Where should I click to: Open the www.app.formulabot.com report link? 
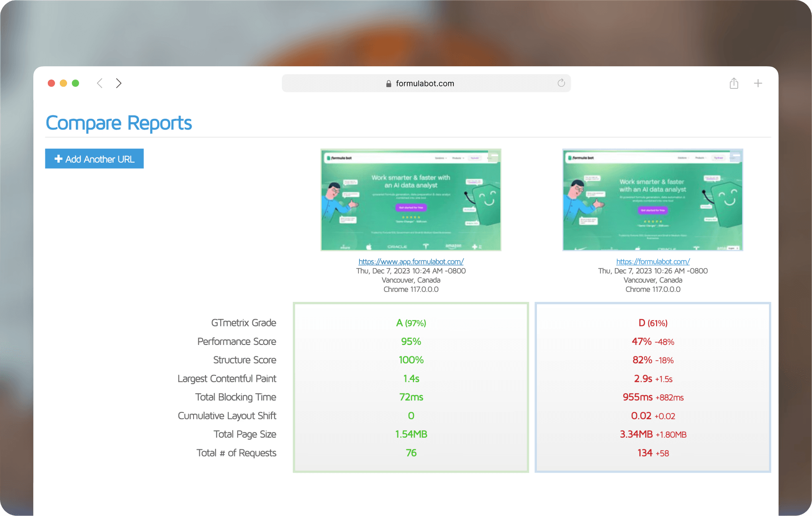point(411,262)
